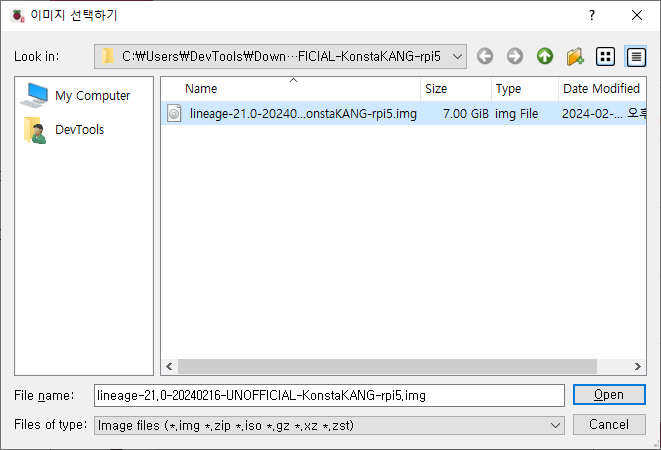Click the horizontal scrollbar thumb
This screenshot has width=661, height=450.
387,366
